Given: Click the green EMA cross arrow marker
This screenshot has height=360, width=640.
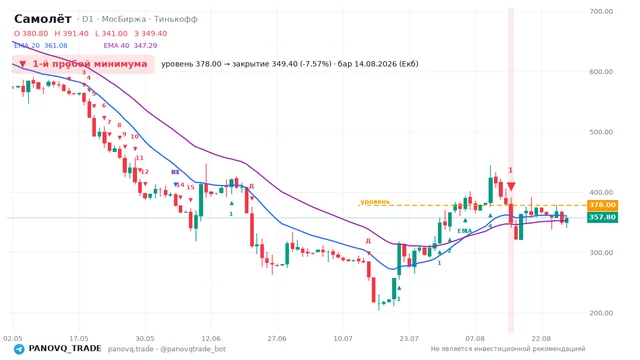Looking at the screenshot, I should tap(465, 220).
